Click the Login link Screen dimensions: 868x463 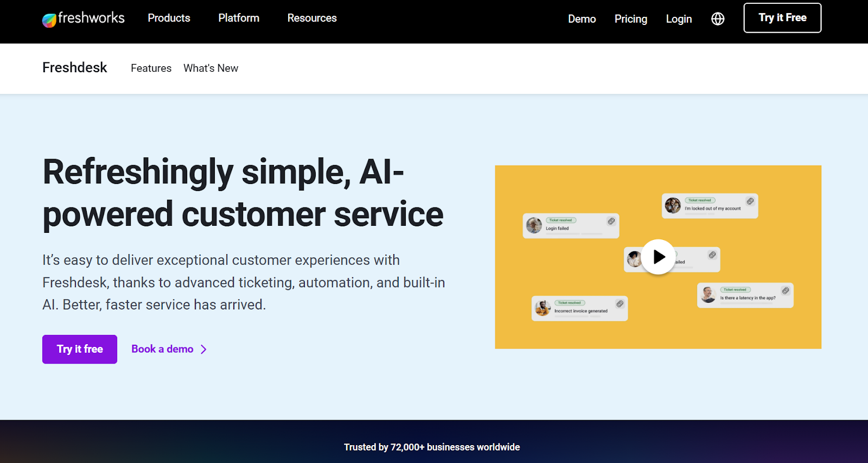click(679, 19)
